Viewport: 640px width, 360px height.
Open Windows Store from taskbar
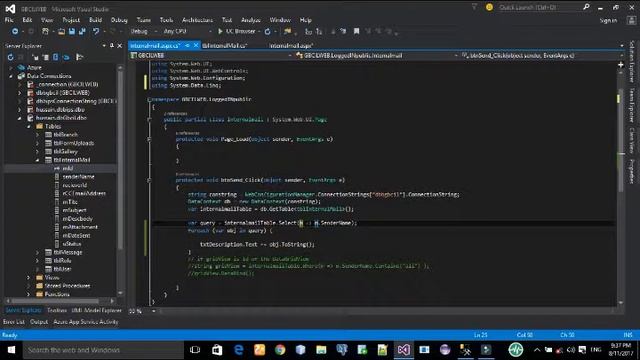(x=217, y=350)
